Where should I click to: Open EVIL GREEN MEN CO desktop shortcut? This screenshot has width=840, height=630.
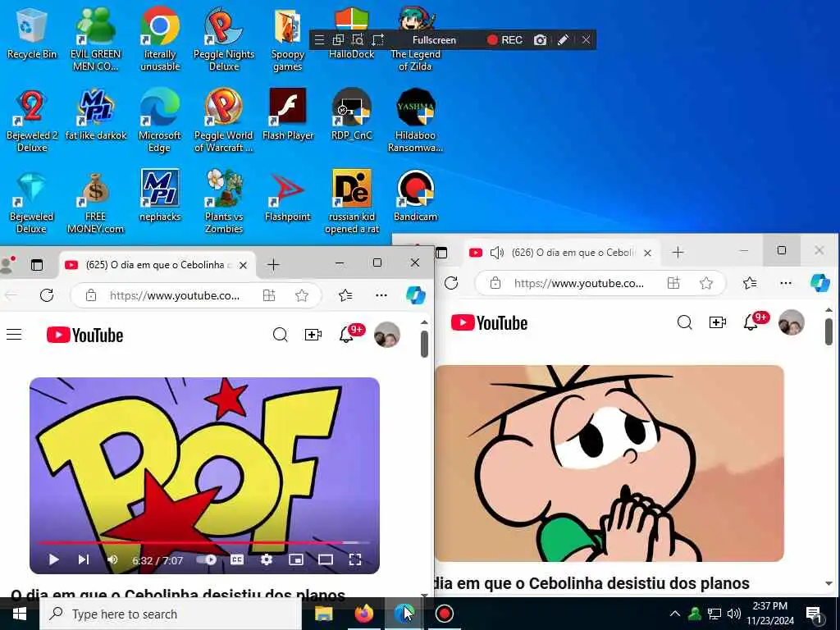pyautogui.click(x=95, y=39)
